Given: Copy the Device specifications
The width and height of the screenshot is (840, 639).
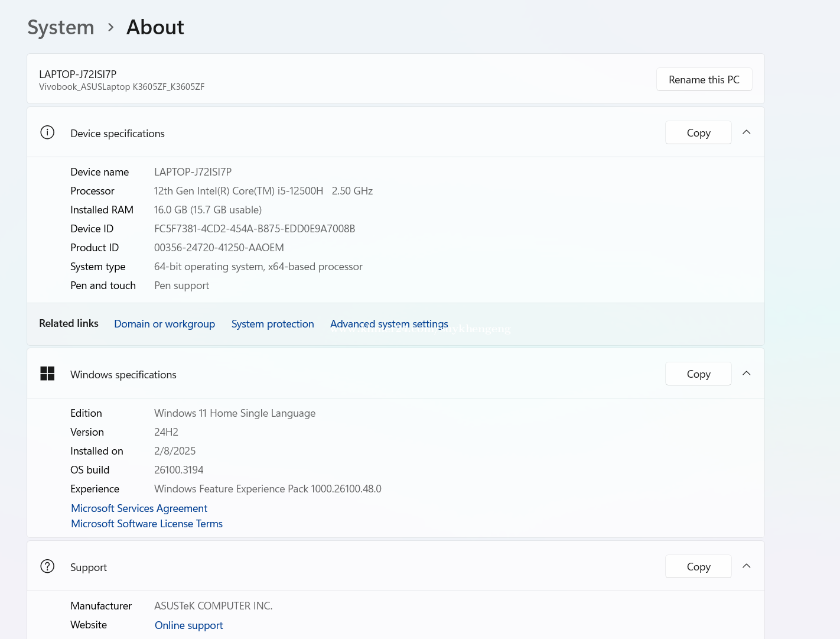Looking at the screenshot, I should pyautogui.click(x=698, y=132).
